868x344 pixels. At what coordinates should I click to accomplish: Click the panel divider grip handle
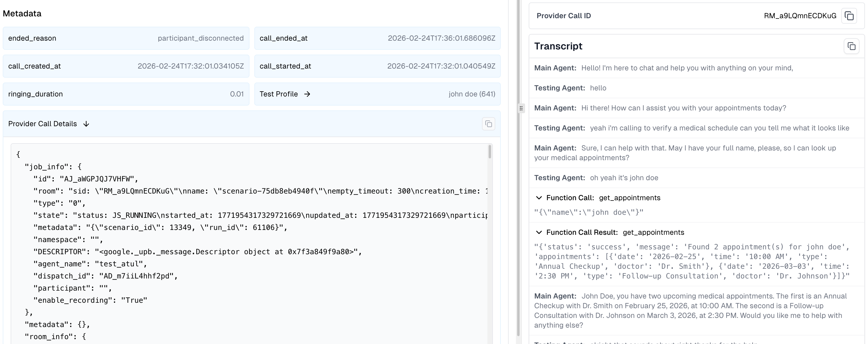pyautogui.click(x=521, y=108)
